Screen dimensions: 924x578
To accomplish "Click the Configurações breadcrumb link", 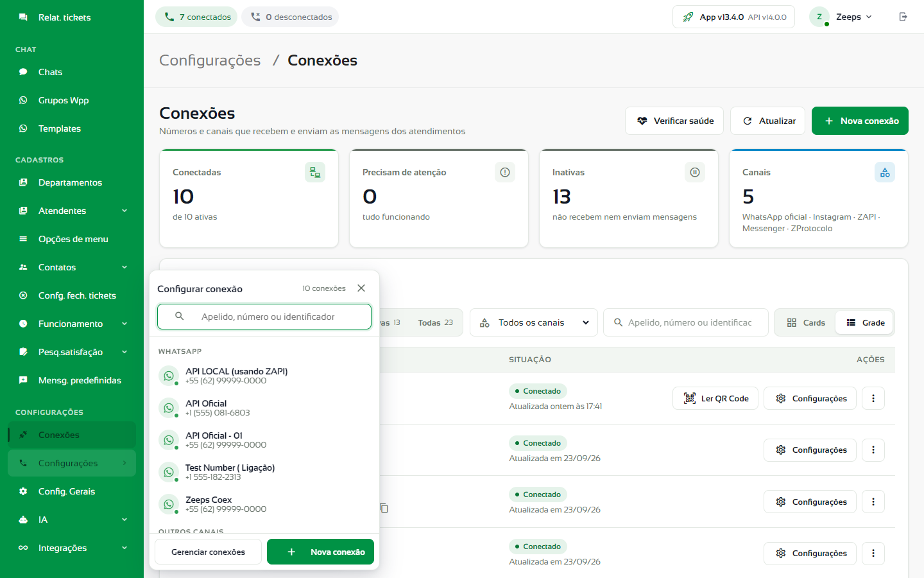I will [210, 60].
